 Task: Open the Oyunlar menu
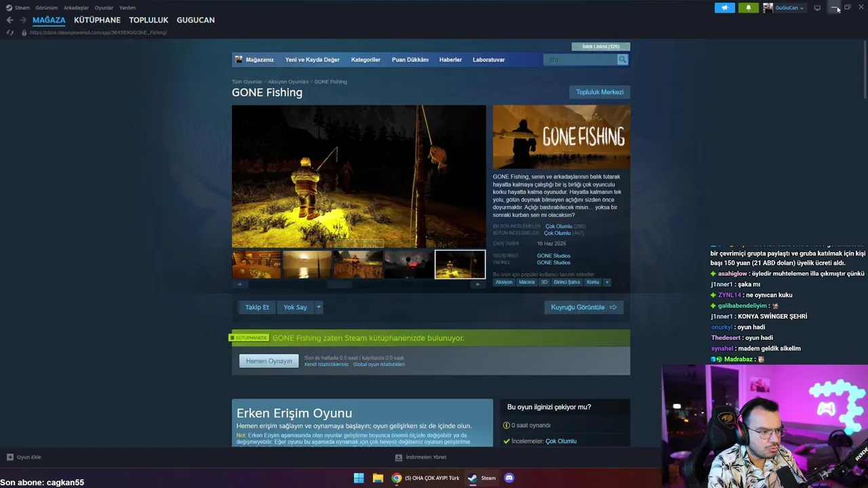click(104, 7)
